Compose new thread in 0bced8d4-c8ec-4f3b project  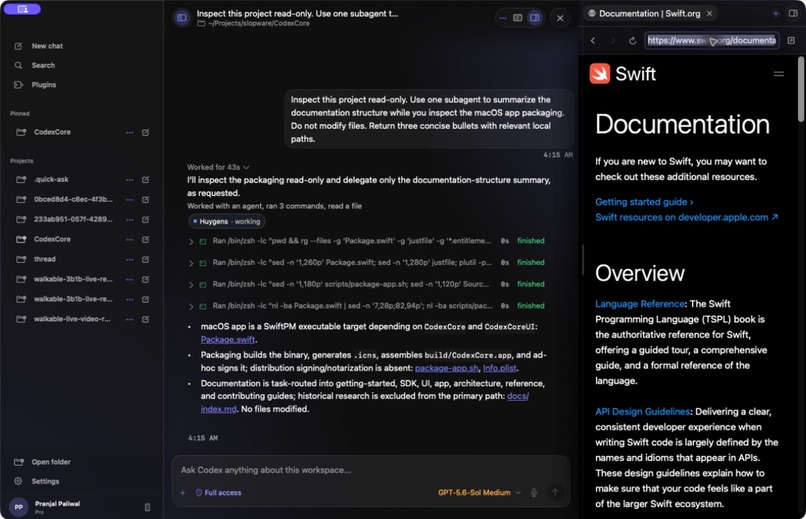145,200
